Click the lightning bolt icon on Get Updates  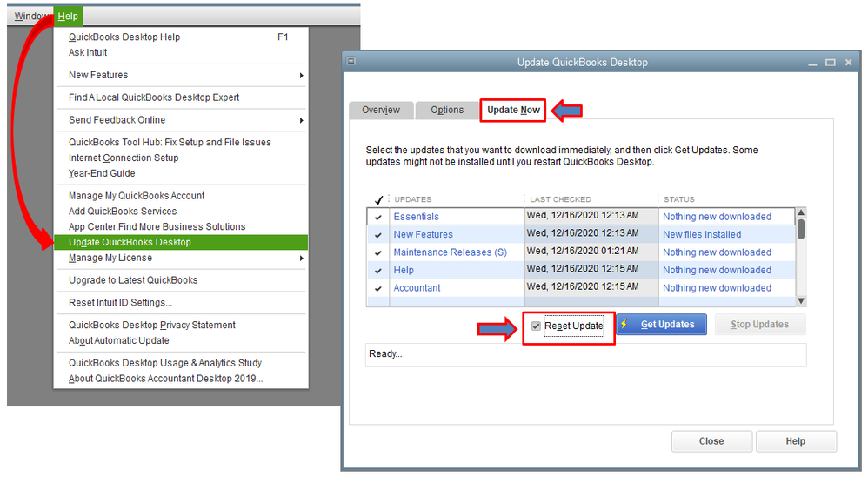click(624, 324)
